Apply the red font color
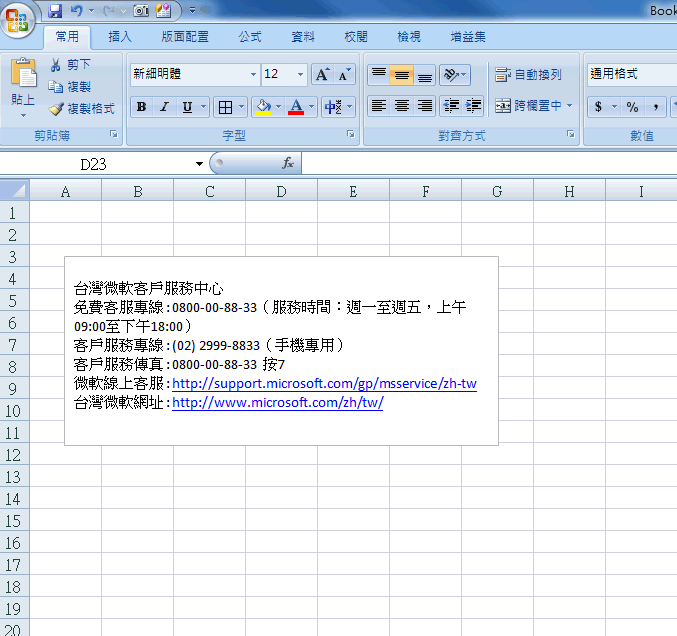The width and height of the screenshot is (677, 636). tap(296, 107)
